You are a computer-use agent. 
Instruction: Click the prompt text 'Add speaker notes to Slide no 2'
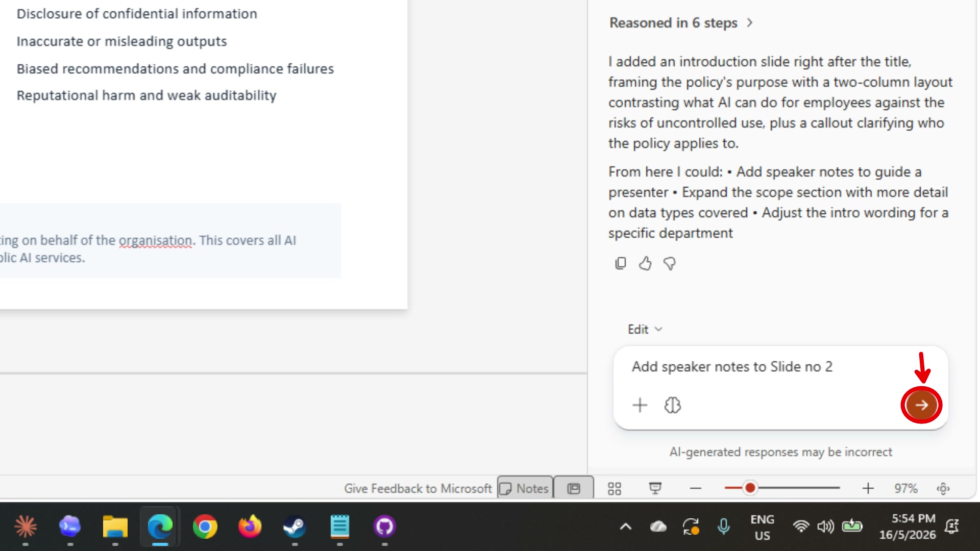(732, 366)
